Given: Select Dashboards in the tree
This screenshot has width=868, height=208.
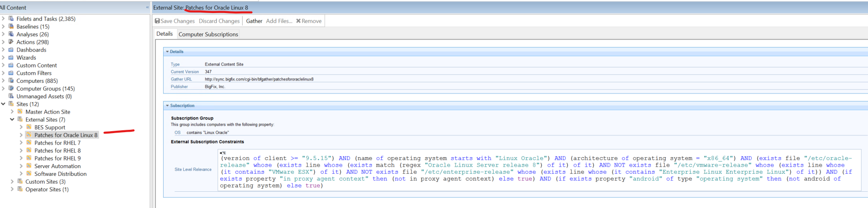Looking at the screenshot, I should click(x=31, y=50).
